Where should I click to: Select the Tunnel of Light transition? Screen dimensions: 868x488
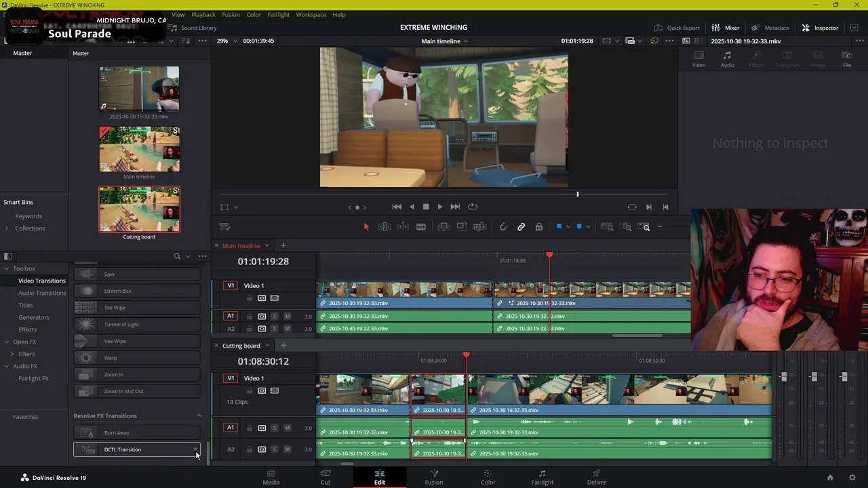coord(137,325)
